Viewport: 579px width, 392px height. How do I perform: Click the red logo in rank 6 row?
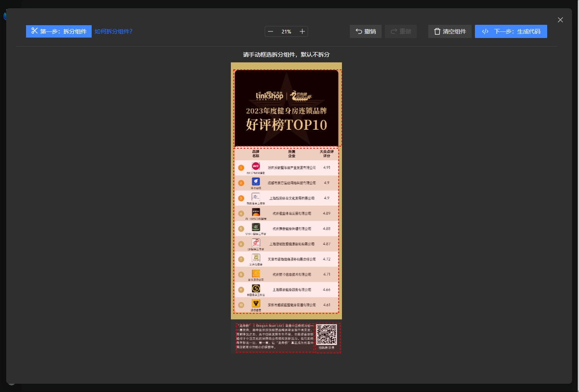(x=256, y=242)
